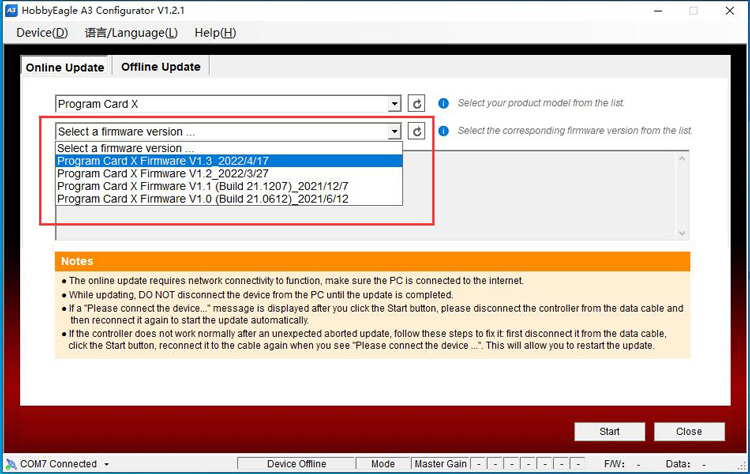Expand the COM7 Connected port dropdown arrow

105,465
